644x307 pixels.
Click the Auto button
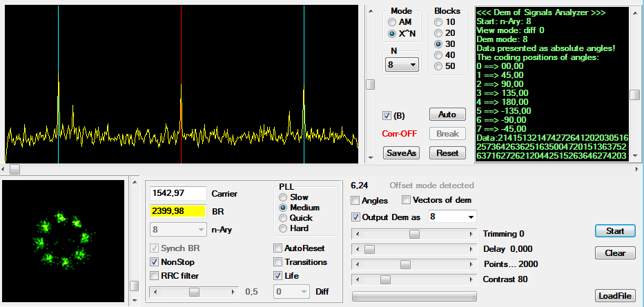[x=447, y=114]
